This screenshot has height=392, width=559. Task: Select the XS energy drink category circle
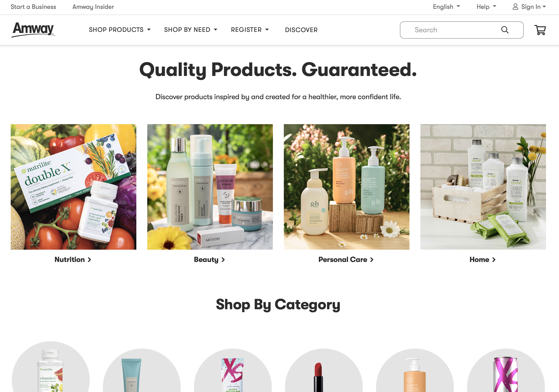tap(506, 370)
